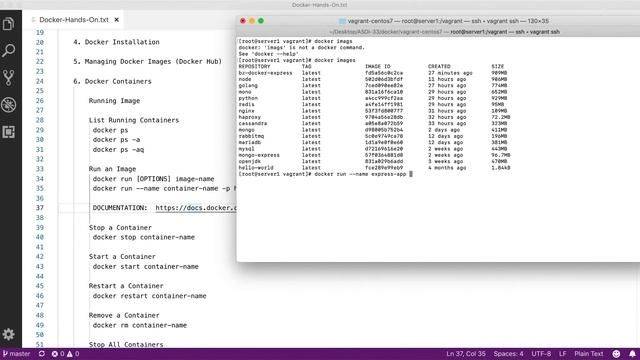Click the 'hello-world' repository row in terminal
The image size is (640, 360).
click(x=374, y=168)
